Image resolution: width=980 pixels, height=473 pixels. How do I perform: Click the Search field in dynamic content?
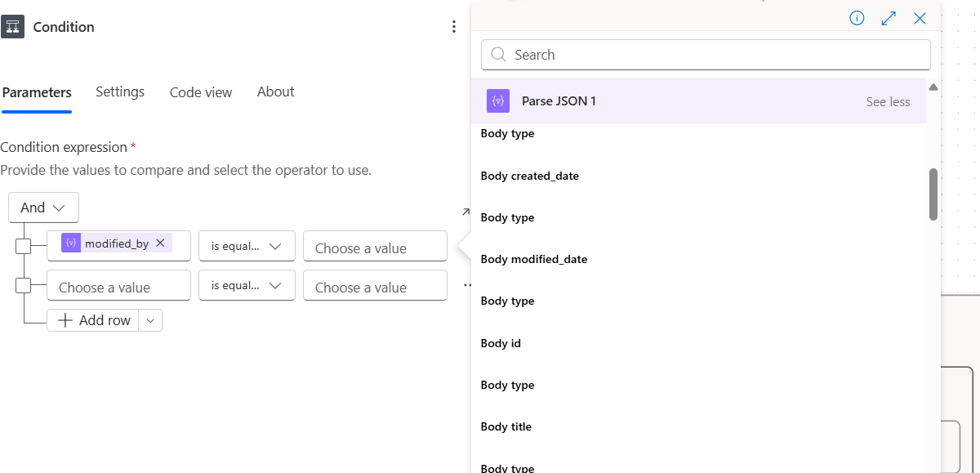[x=706, y=55]
